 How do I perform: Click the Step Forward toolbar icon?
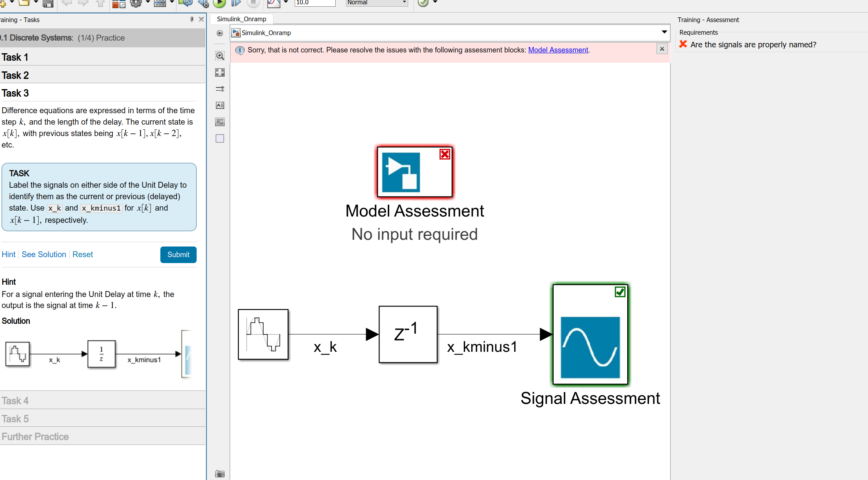(x=236, y=3)
